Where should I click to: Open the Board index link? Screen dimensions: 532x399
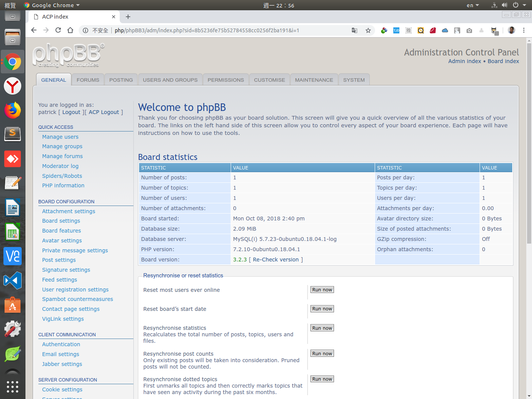(x=503, y=61)
